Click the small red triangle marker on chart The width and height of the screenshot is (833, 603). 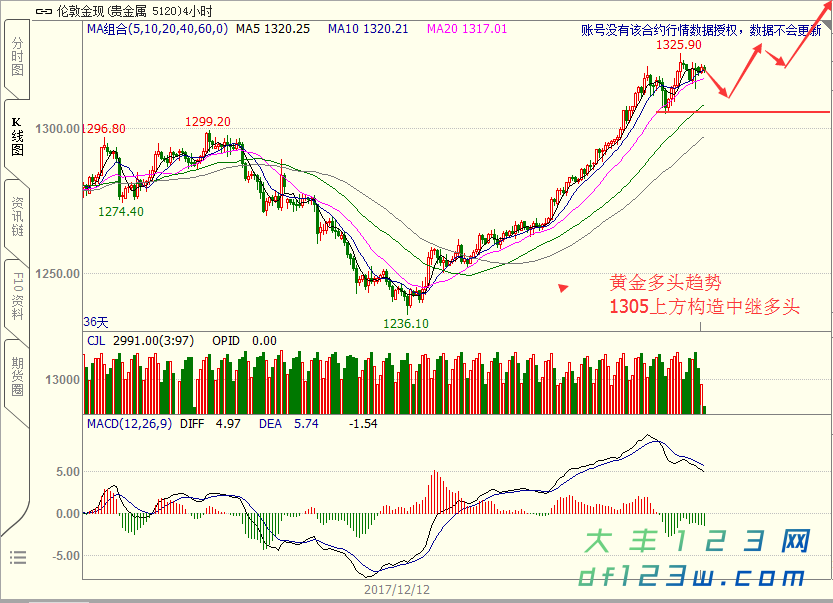[563, 288]
